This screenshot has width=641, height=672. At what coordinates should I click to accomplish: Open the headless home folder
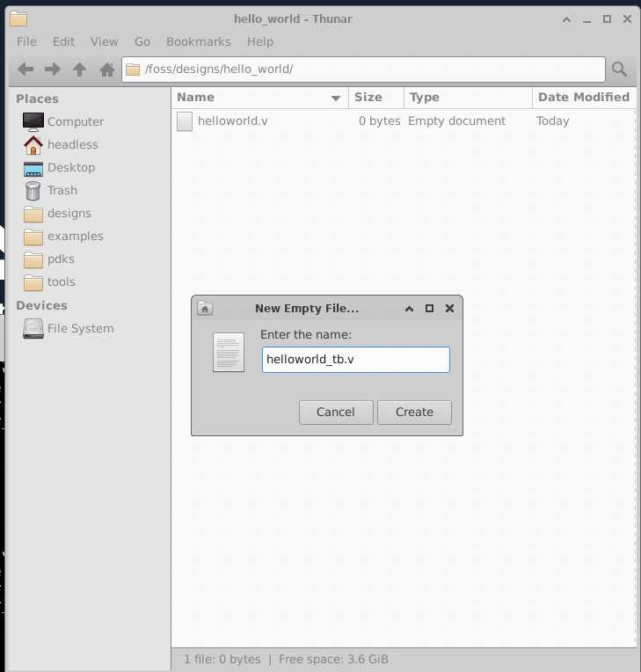click(x=72, y=144)
